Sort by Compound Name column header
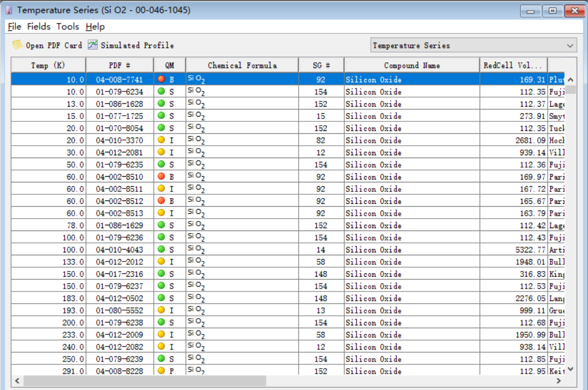 (412, 65)
